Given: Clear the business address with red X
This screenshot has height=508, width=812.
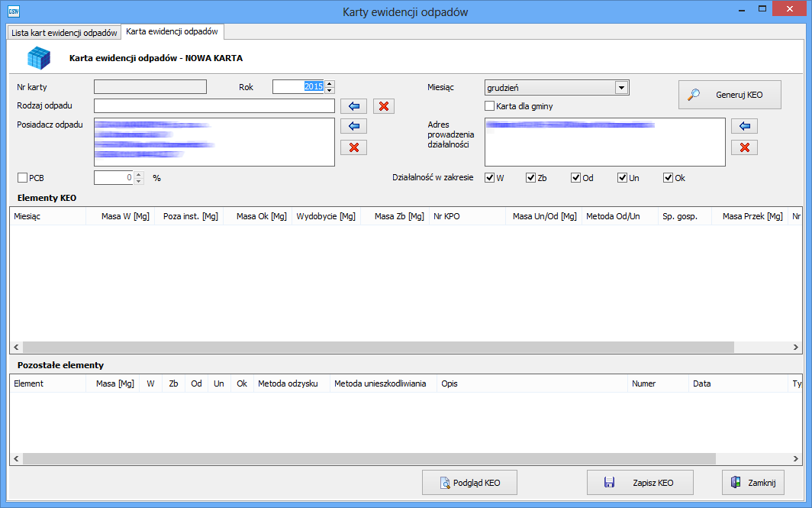Looking at the screenshot, I should tap(744, 147).
